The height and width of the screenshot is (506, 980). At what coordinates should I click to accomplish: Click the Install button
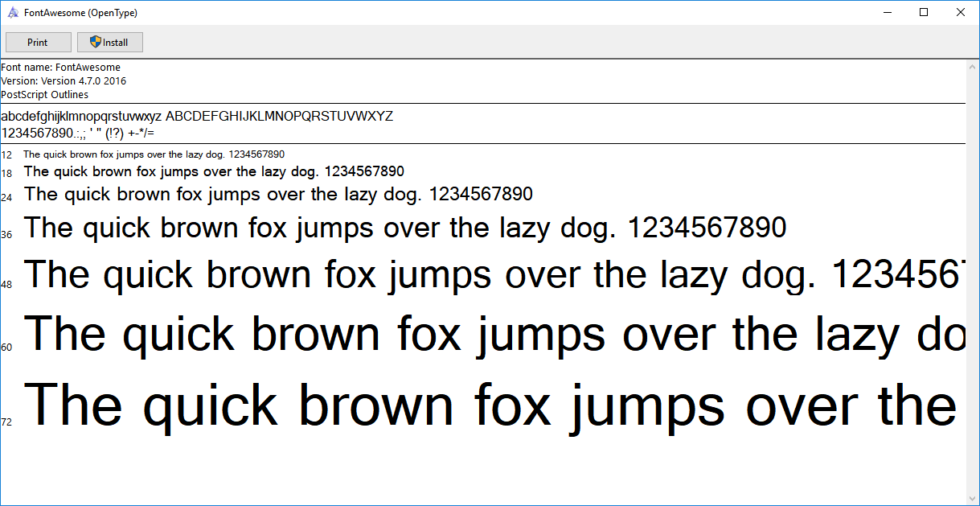coord(110,42)
